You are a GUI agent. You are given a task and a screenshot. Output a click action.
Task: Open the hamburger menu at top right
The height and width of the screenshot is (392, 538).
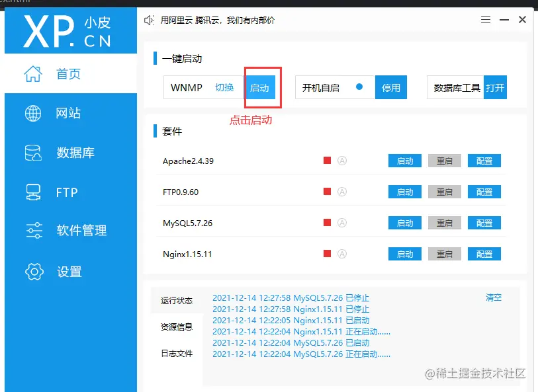[486, 19]
